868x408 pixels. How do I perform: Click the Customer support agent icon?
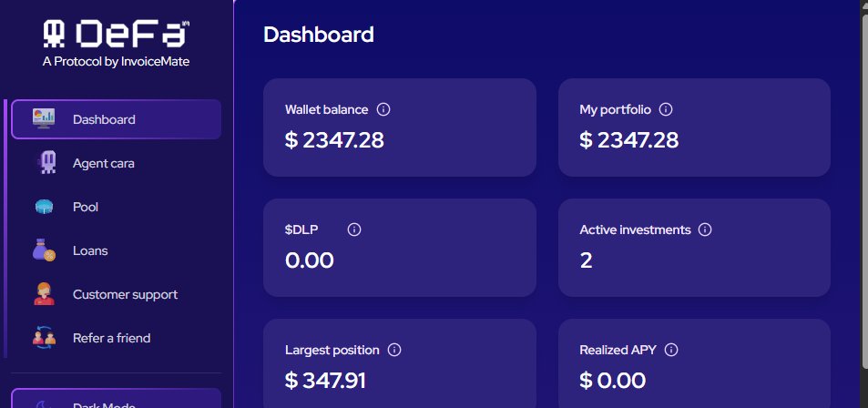(45, 294)
